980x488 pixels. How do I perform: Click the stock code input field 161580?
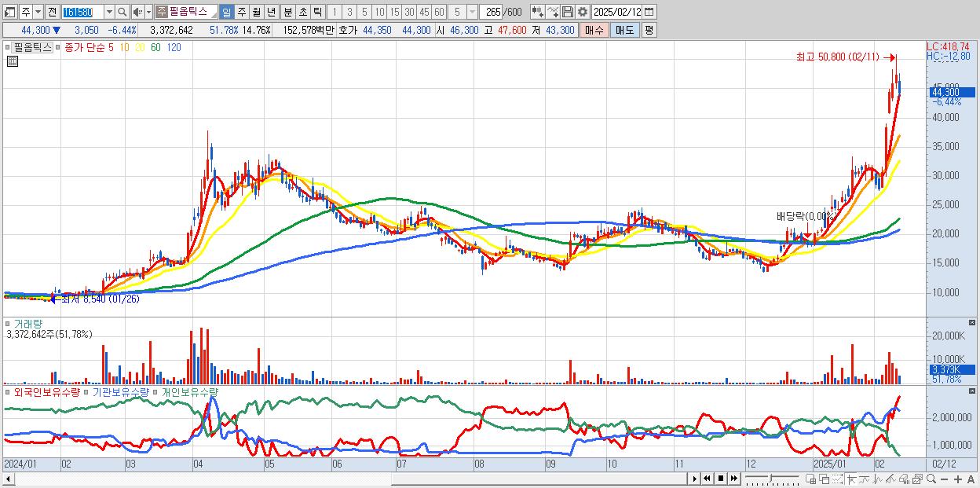click(82, 12)
